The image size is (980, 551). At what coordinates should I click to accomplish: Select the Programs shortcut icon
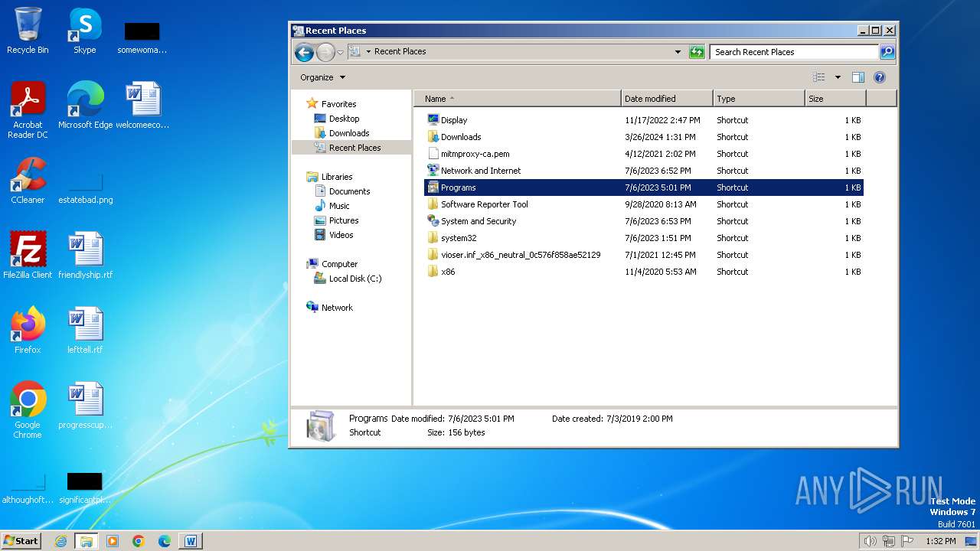[x=433, y=187]
